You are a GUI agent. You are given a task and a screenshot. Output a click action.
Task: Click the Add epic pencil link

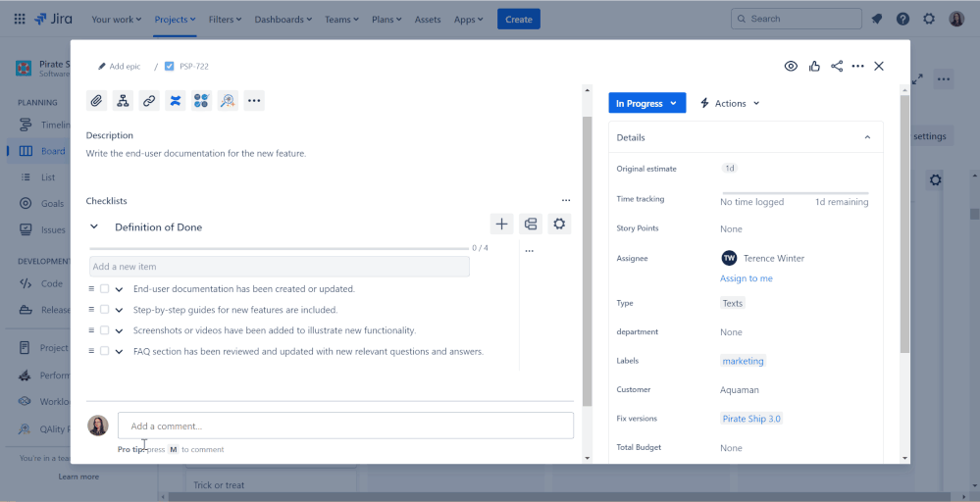(x=120, y=67)
